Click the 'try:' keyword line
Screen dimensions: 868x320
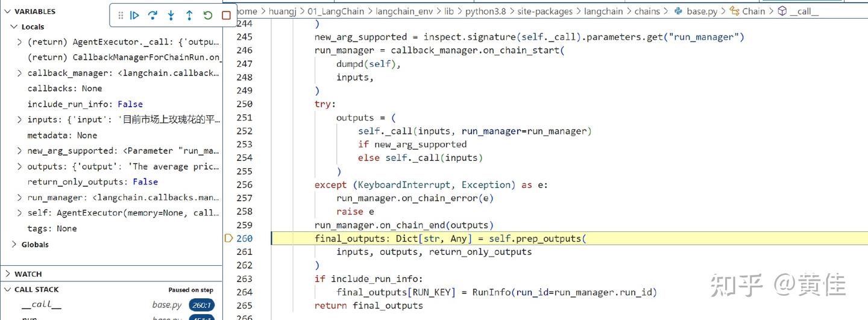(x=325, y=104)
